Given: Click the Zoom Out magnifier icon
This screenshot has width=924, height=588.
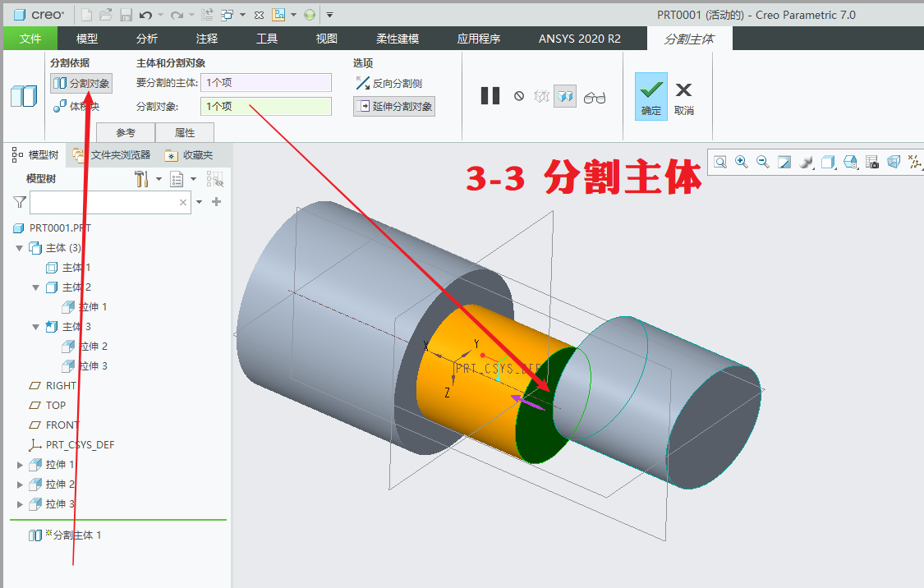Looking at the screenshot, I should pos(762,162).
